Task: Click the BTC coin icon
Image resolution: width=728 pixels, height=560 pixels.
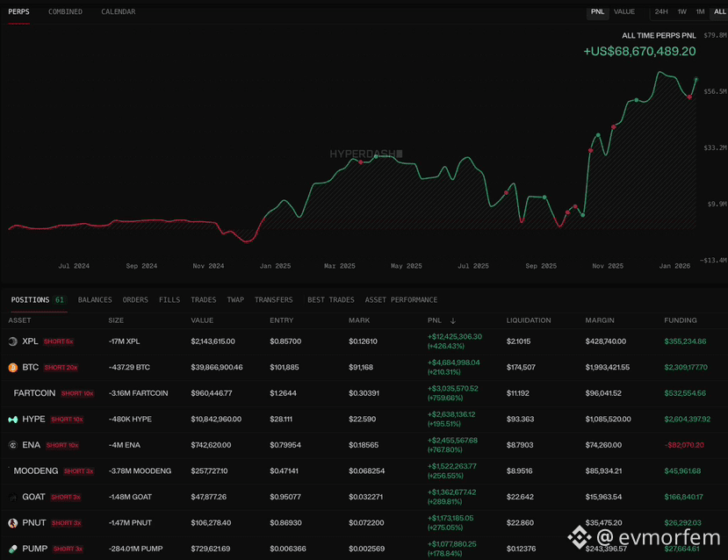Action: click(x=13, y=368)
